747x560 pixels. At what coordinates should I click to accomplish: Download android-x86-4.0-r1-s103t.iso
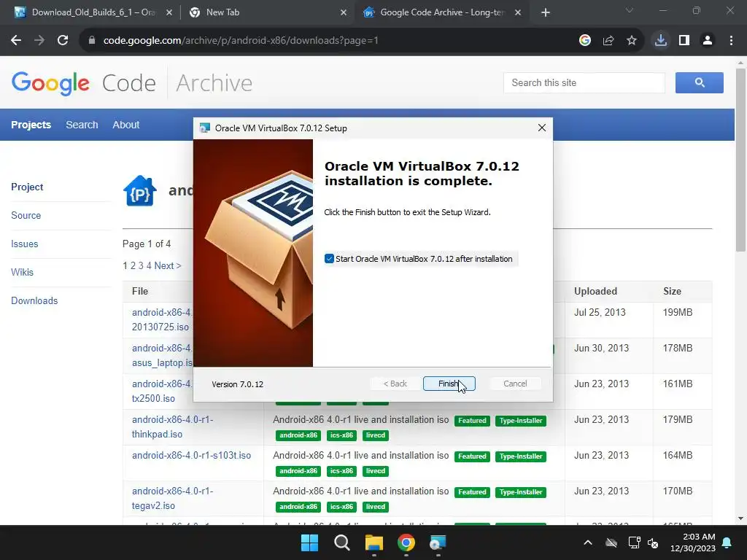(192, 455)
